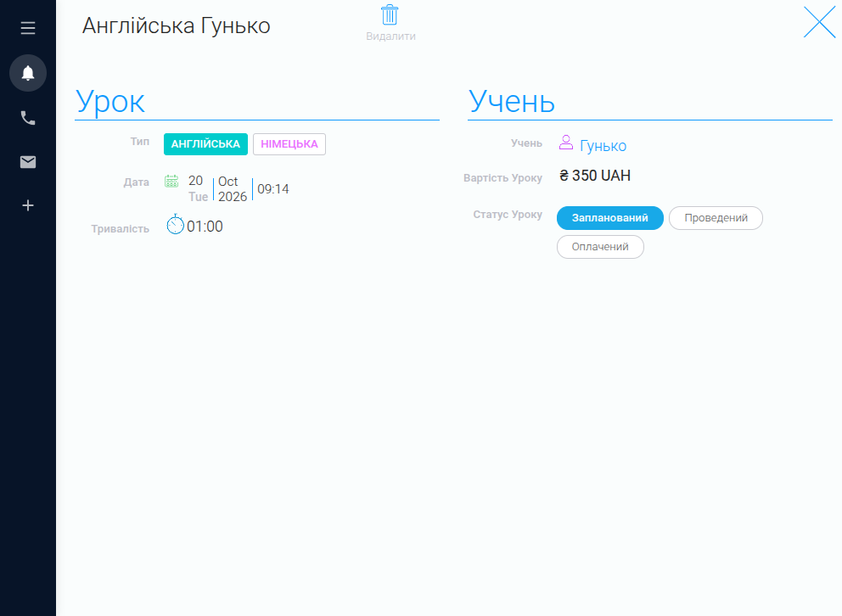This screenshot has width=842, height=616.
Task: Click the purple student person icon
Action: click(x=566, y=143)
